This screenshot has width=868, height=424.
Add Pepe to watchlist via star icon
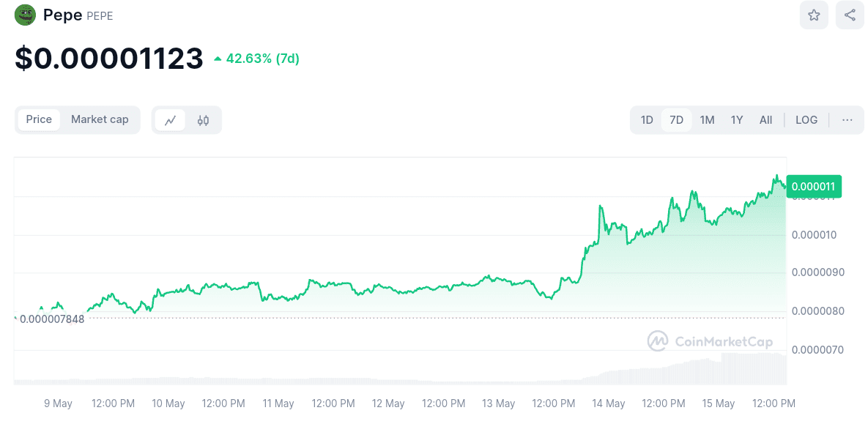(814, 15)
